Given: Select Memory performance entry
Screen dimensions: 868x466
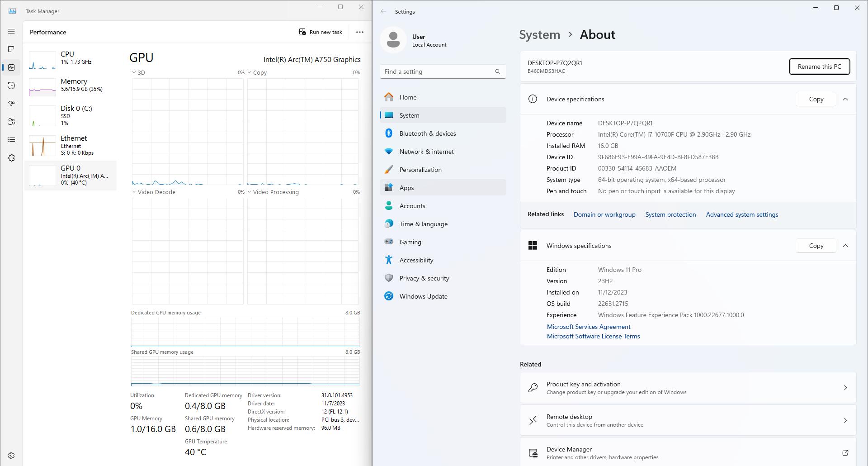Looking at the screenshot, I should pos(71,87).
